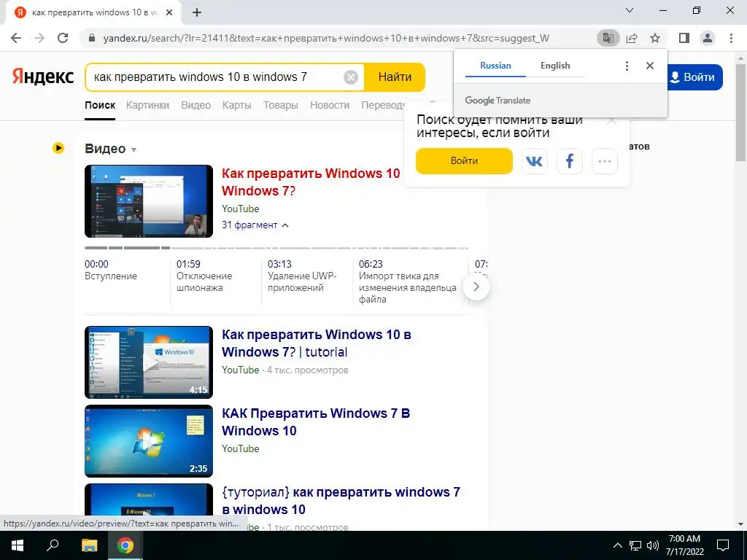The height and width of the screenshot is (560, 747).
Task: Open Windows Start menu
Action: pos(18,545)
